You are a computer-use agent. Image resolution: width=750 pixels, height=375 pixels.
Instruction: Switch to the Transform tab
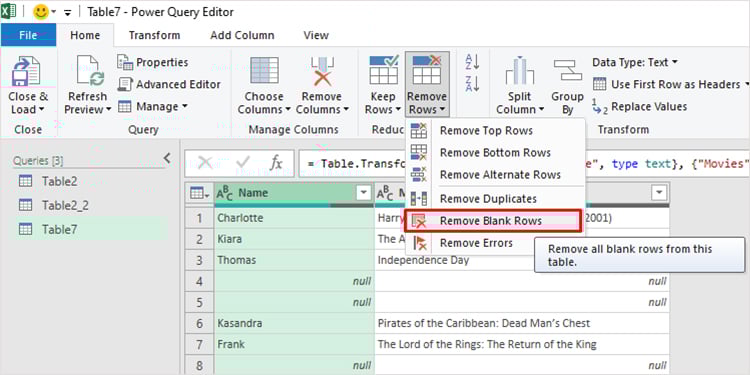click(x=154, y=35)
